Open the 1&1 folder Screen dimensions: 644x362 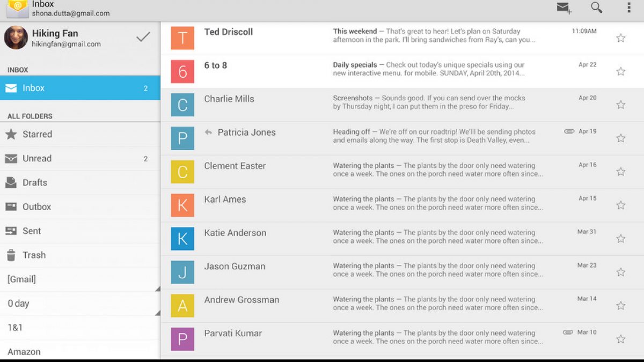[80, 328]
